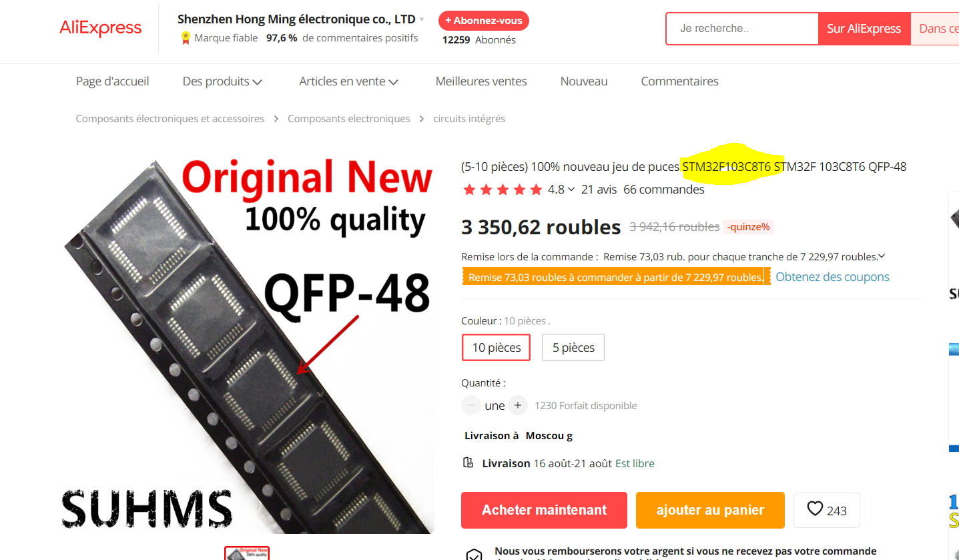
Task: Click the ajouter au panier button
Action: 710,510
